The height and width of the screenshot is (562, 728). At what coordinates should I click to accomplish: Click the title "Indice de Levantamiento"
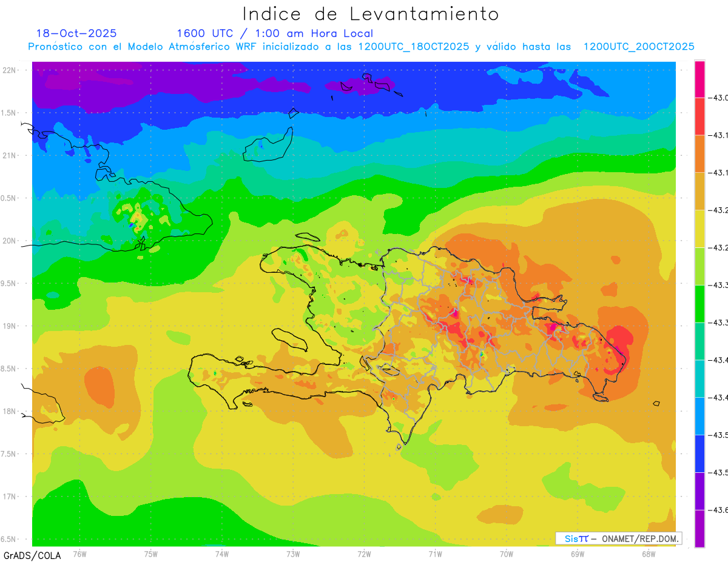click(x=371, y=14)
